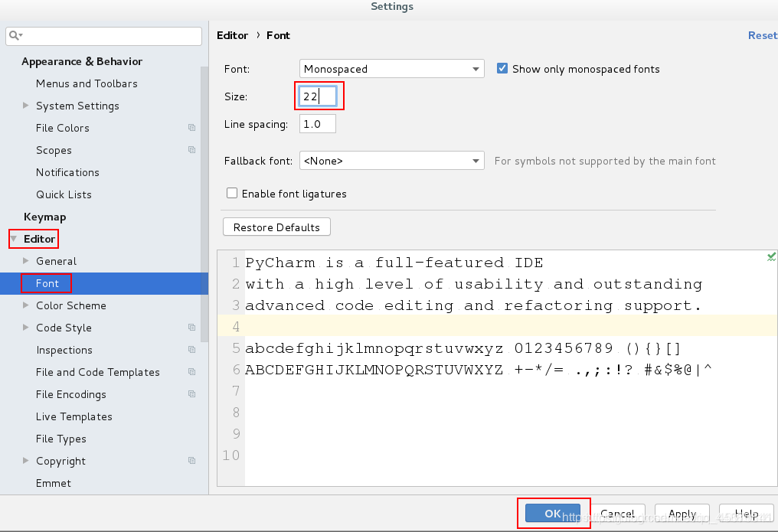The image size is (778, 532).
Task: Click the copy icon beside File Encodings
Action: (191, 394)
